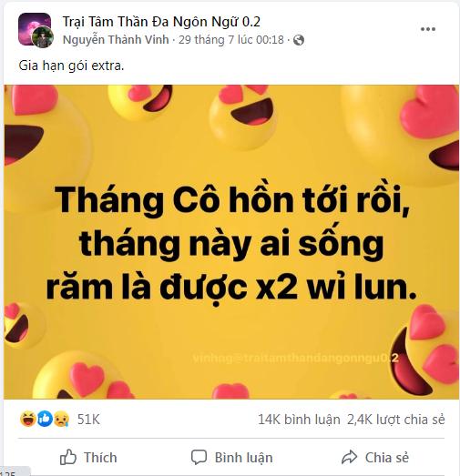Click the speech bubble comment icon
Image resolution: width=460 pixels, height=476 pixels.
pyautogui.click(x=199, y=457)
